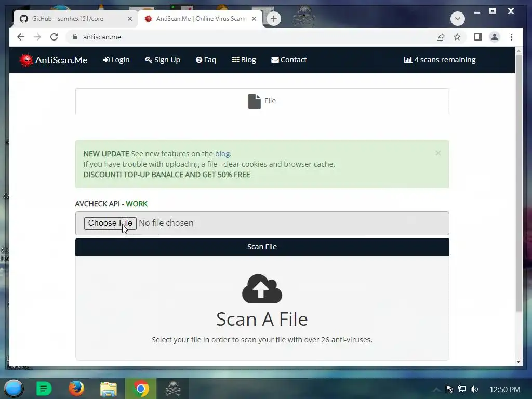Bookmark the page with the star icon
Image resolution: width=532 pixels, height=399 pixels.
click(457, 37)
